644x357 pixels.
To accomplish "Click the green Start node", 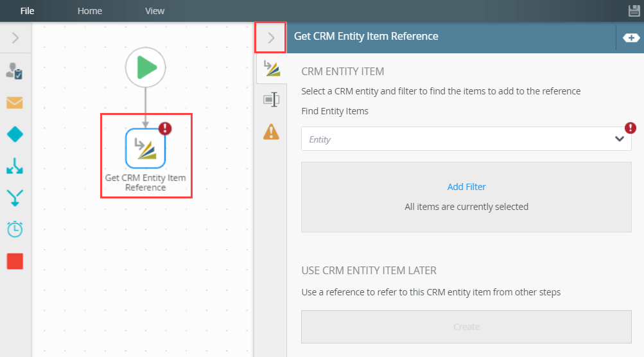I will [x=145, y=67].
